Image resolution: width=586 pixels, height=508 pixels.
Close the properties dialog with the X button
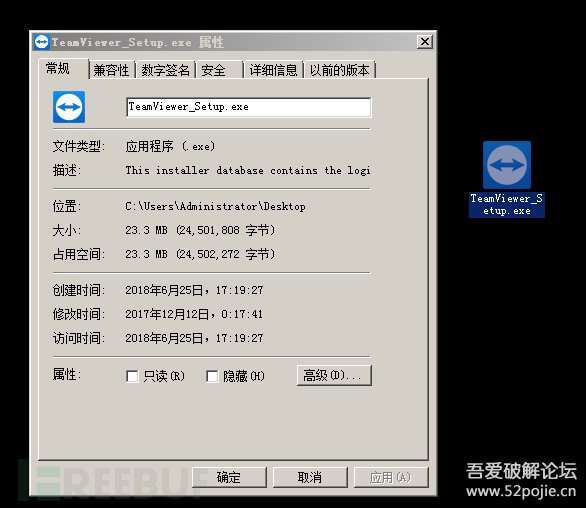point(425,41)
